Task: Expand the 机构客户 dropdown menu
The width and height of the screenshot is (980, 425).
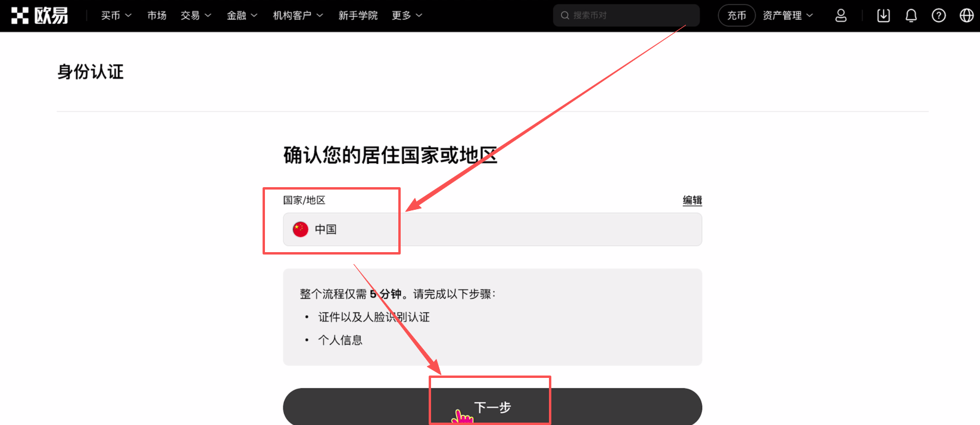Action: 298,15
